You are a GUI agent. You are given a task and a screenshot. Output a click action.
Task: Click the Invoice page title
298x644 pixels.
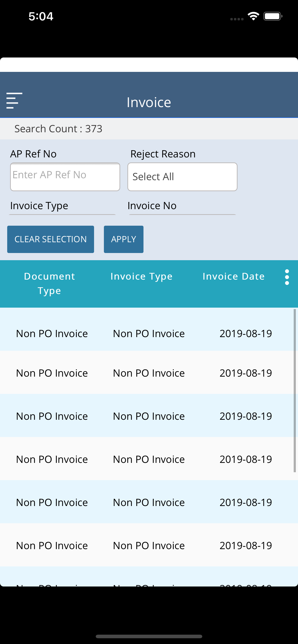pos(149,102)
